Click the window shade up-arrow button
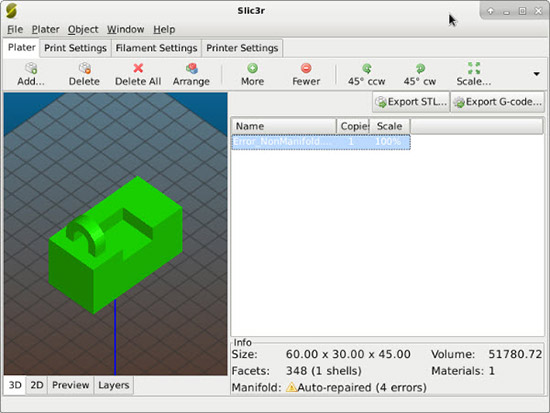Screen dimensions: 550x413 (491, 11)
